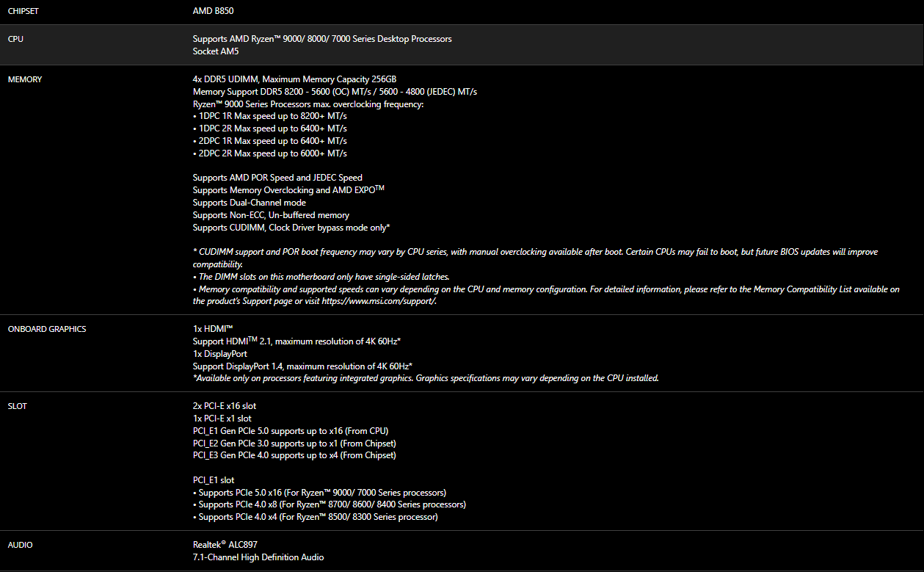Select the '2x PCI-E x16 slot' line
The height and width of the screenshot is (572, 924).
pyautogui.click(x=225, y=406)
